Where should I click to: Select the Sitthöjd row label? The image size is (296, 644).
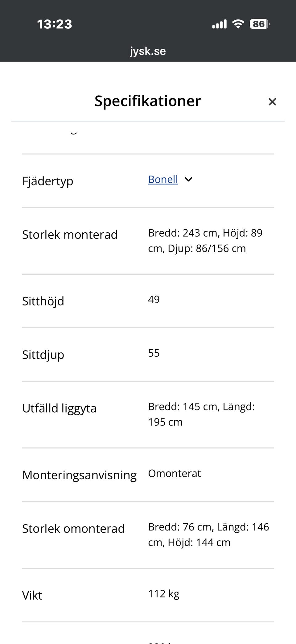43,301
